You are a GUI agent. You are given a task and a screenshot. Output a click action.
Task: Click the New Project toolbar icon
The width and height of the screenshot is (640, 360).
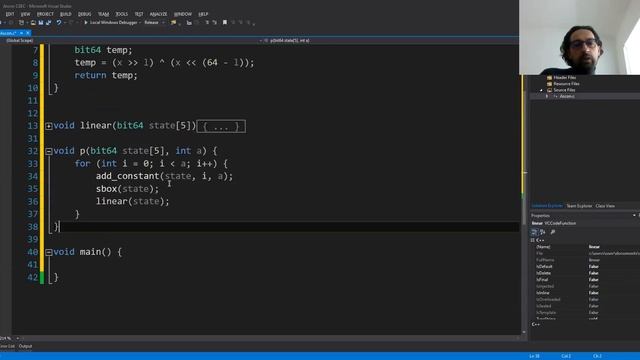[21, 22]
